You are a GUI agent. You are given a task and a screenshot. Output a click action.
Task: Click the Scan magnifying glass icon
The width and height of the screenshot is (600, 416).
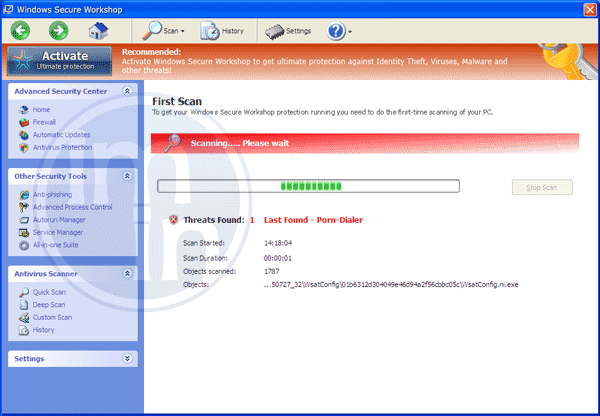pyautogui.click(x=152, y=30)
